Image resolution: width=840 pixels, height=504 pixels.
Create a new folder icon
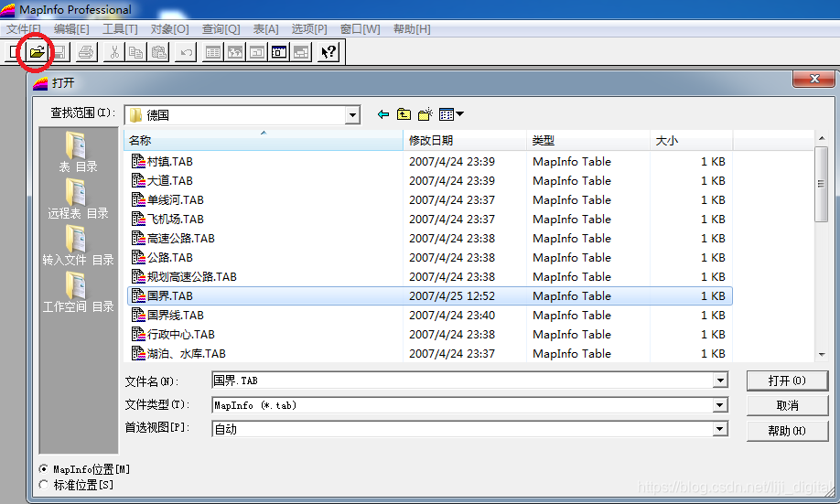pyautogui.click(x=425, y=114)
